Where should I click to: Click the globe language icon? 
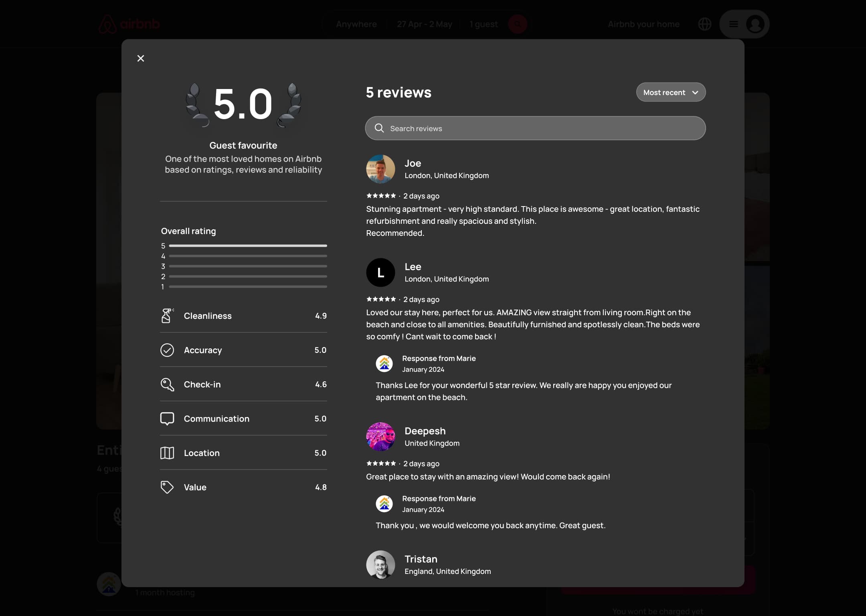pos(705,24)
